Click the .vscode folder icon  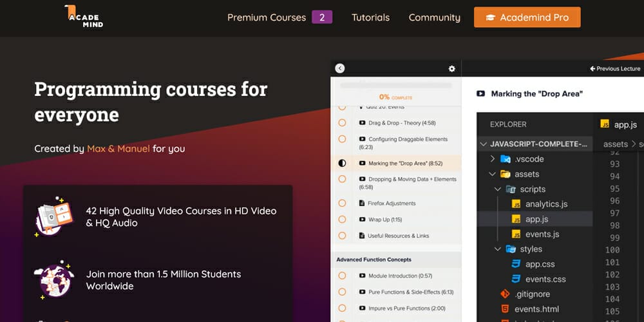pos(505,159)
